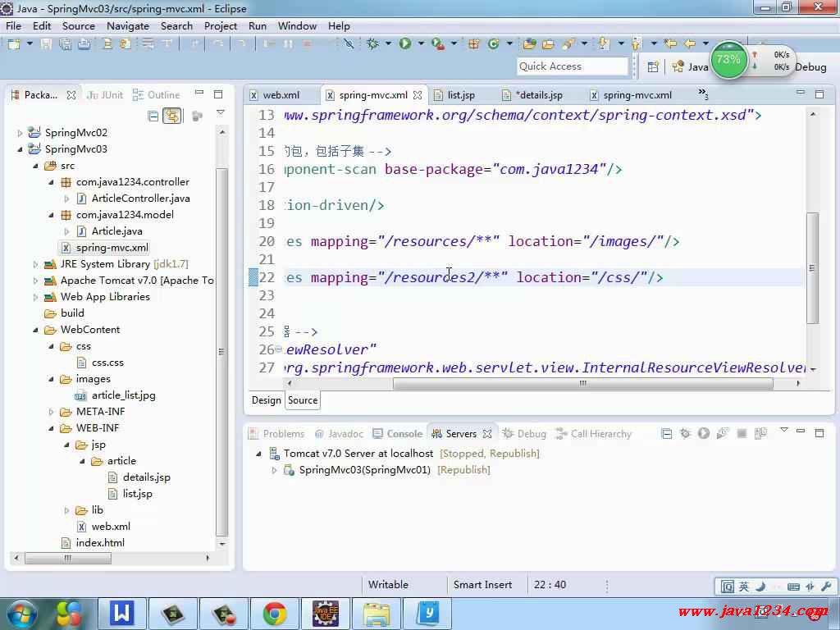This screenshot has height=630, width=840.
Task: Click the Print toolbar icon
Action: (84, 44)
